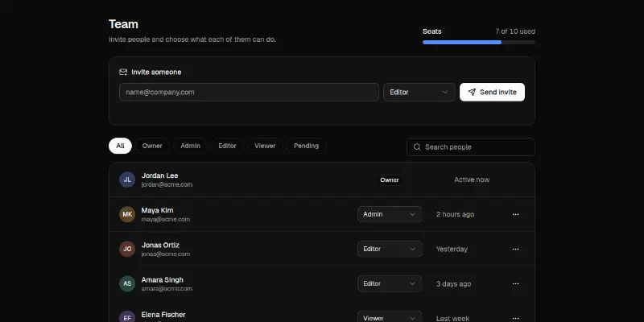Click the name Jordan Lee
This screenshot has height=322, width=644.
[x=159, y=175]
